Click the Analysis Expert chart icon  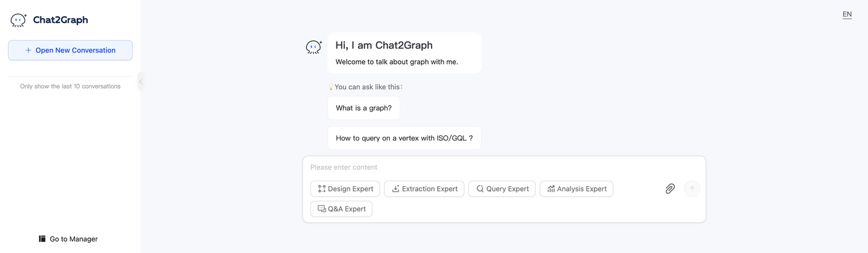click(551, 189)
